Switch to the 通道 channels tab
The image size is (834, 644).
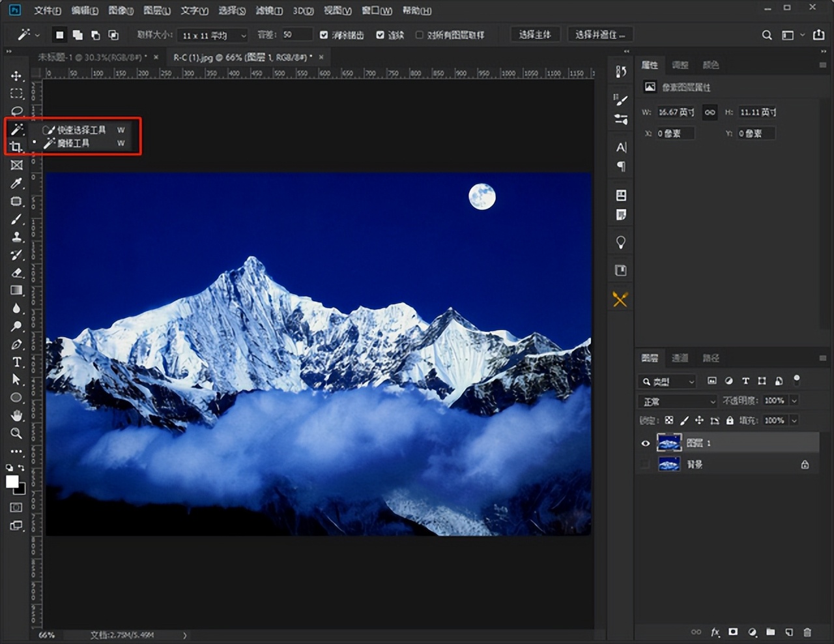point(680,358)
